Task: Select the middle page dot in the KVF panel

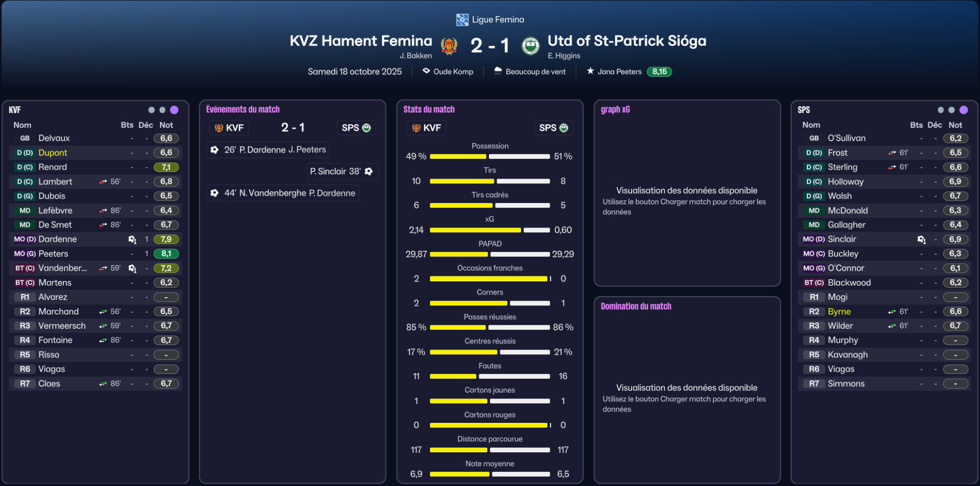Action: point(162,110)
